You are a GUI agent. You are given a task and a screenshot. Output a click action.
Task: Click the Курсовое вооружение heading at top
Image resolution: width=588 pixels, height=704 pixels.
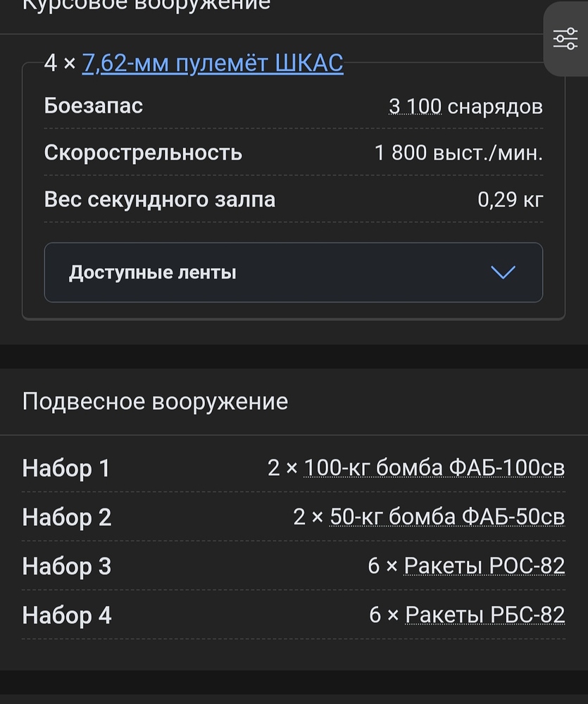click(x=146, y=6)
